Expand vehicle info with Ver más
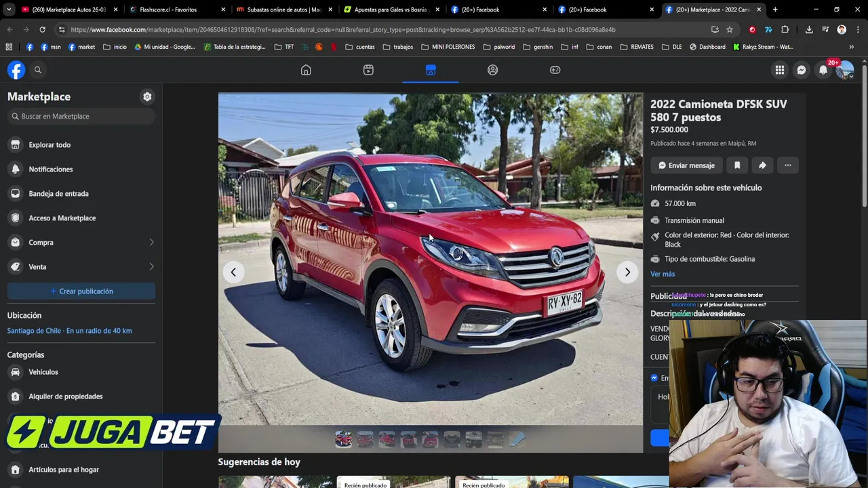 tap(663, 274)
